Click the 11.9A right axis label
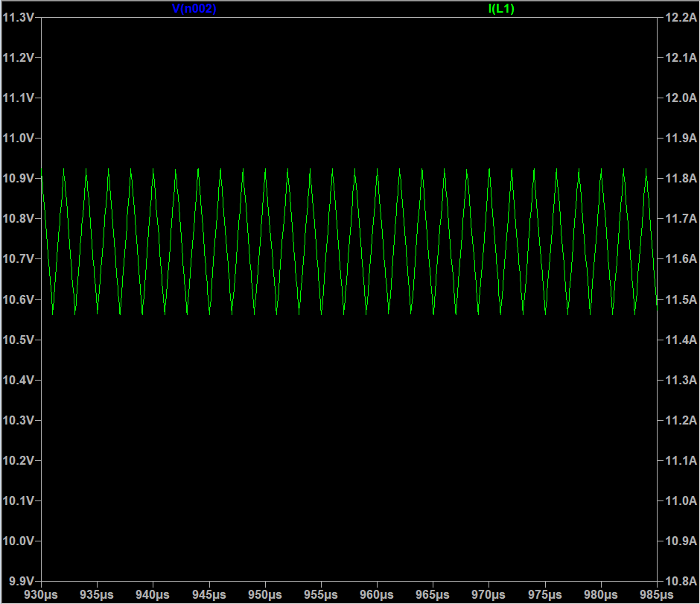 tap(681, 138)
